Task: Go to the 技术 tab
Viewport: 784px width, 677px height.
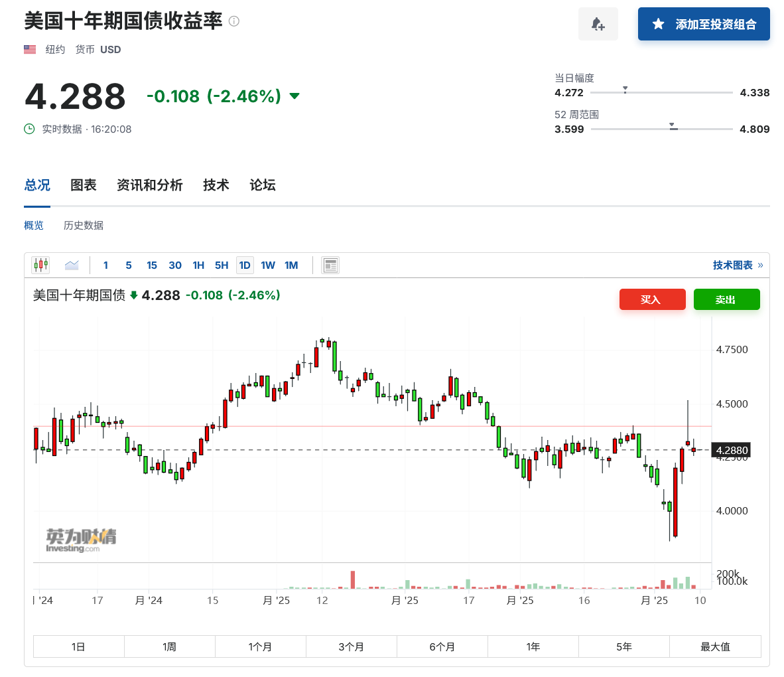Action: tap(216, 185)
